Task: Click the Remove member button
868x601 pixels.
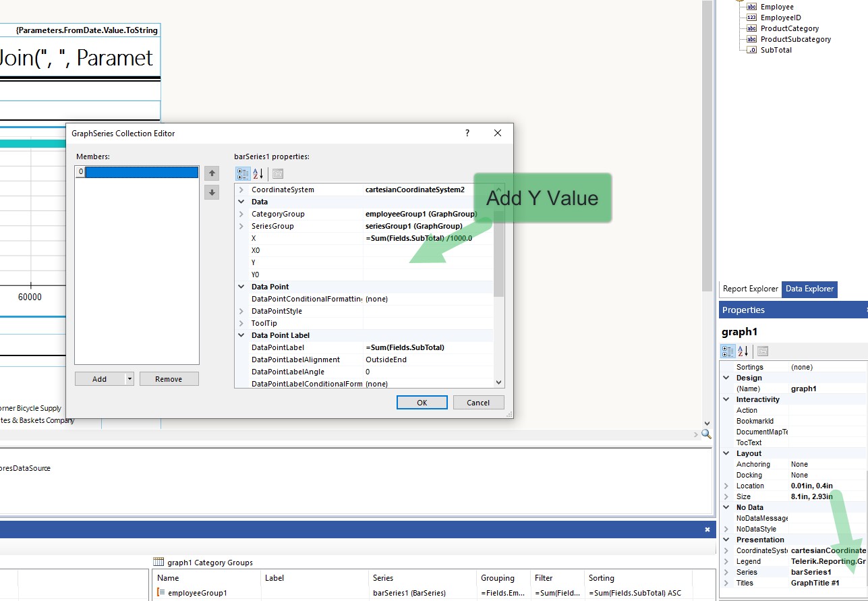Action: tap(169, 379)
